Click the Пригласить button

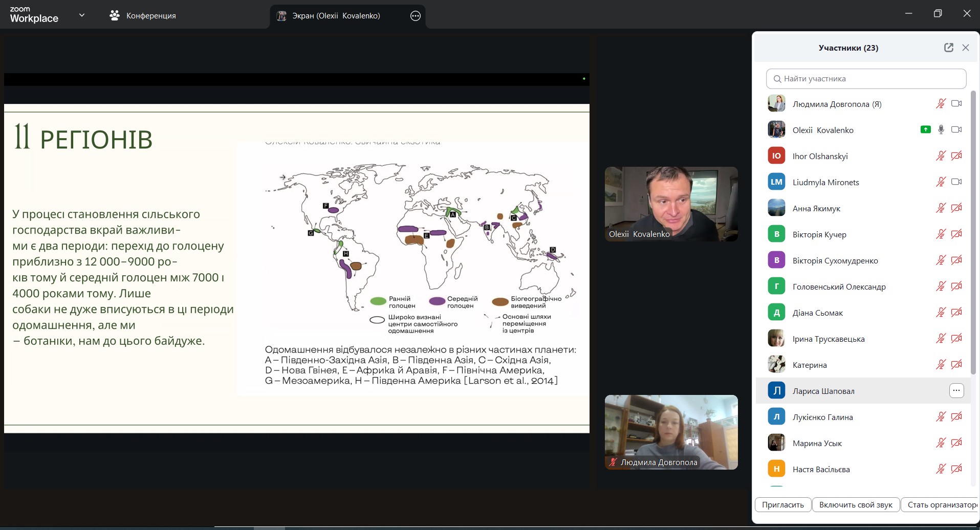(x=782, y=505)
